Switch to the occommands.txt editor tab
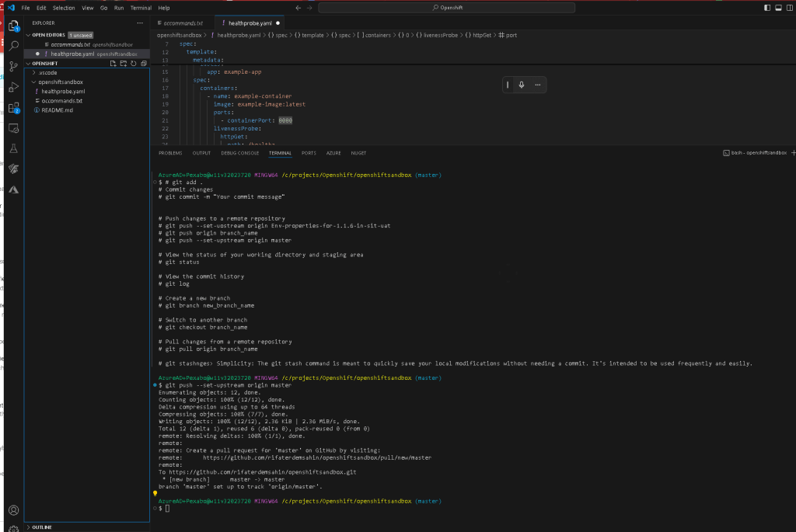The image size is (796, 532). (183, 23)
